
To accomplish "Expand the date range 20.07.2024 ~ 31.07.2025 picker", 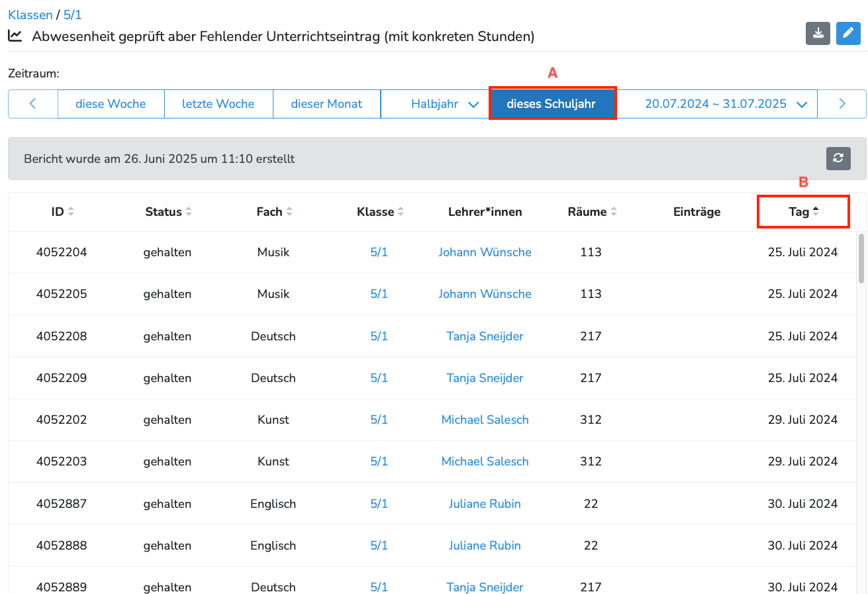I will click(x=726, y=104).
